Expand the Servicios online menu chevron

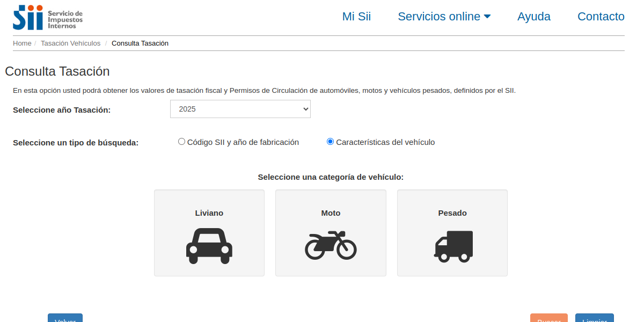pyautogui.click(x=488, y=16)
